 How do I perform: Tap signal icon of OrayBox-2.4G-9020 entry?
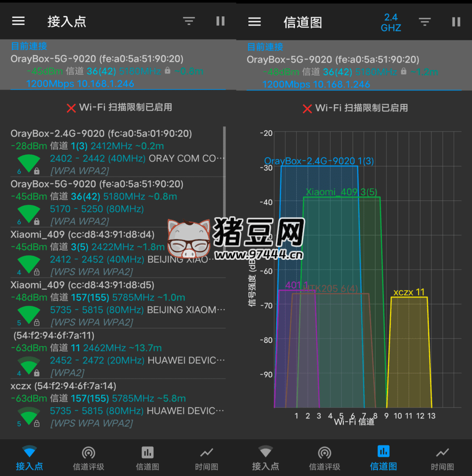(x=29, y=164)
